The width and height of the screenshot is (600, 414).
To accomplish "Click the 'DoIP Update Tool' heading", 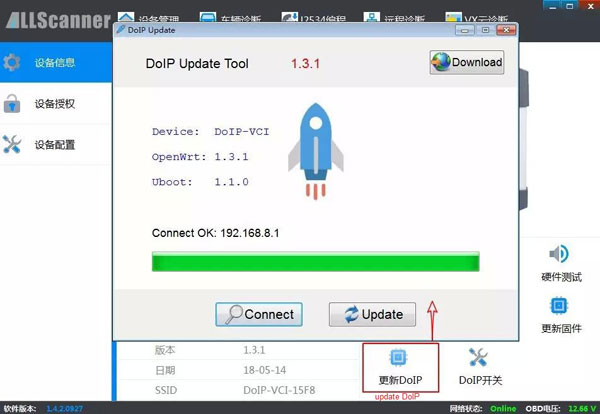I will 197,64.
